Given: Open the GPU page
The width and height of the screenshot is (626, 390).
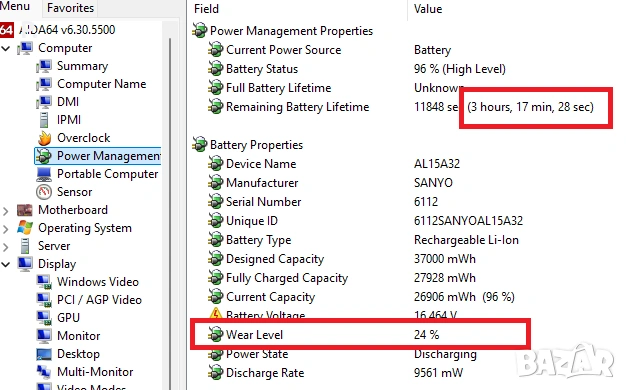Looking at the screenshot, I should tap(68, 318).
